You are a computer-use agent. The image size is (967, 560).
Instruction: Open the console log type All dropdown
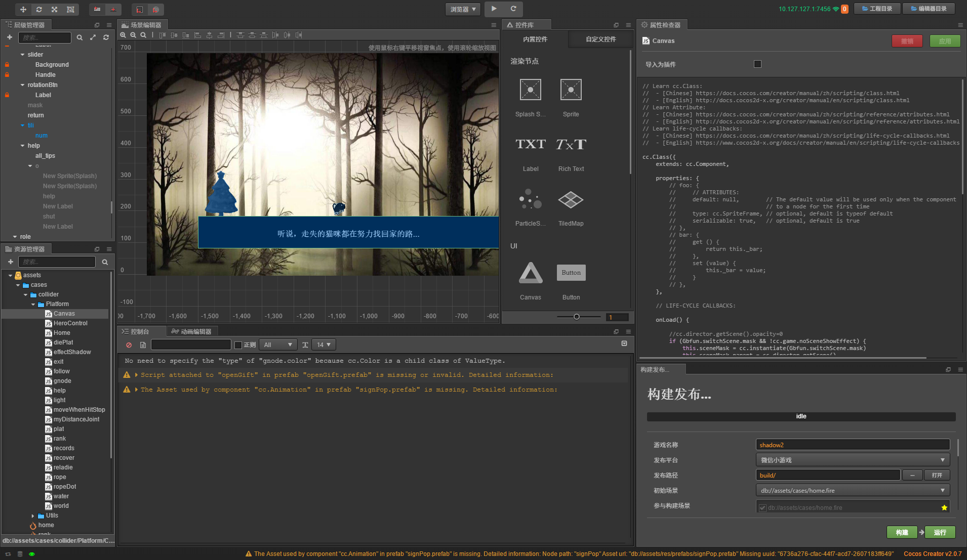point(278,345)
